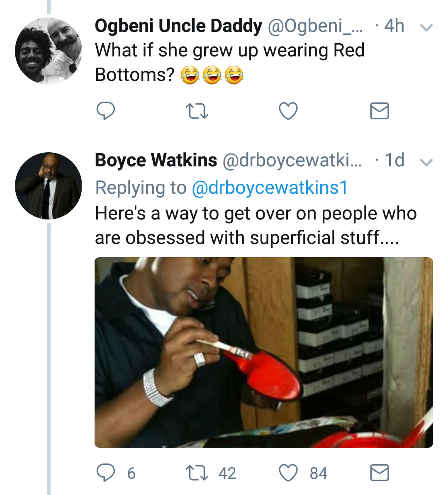Open Boyce Watkins' profile avatar
Screen dimensions: 448x495
click(48, 185)
